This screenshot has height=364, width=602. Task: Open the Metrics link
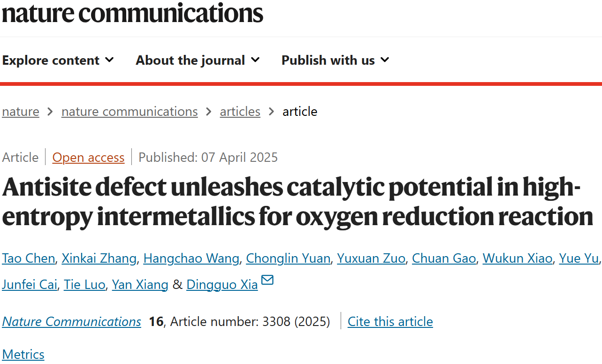tap(23, 354)
